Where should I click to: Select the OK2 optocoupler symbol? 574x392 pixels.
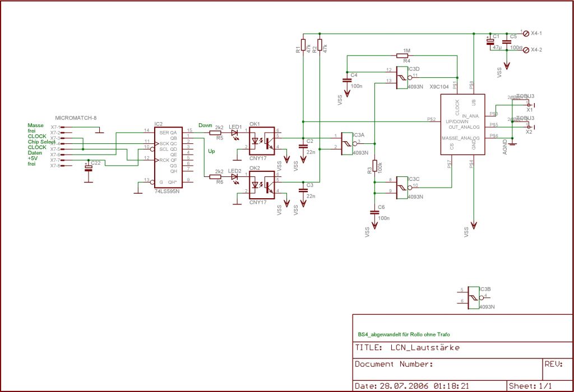[x=262, y=186]
